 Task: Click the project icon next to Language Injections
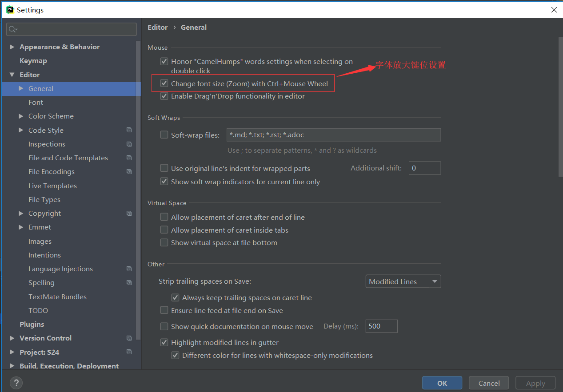click(x=129, y=269)
